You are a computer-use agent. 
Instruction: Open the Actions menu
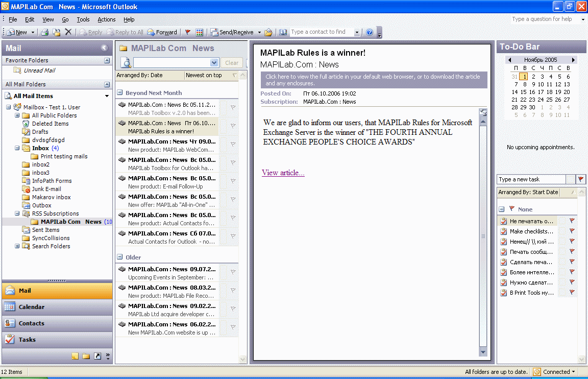pyautogui.click(x=106, y=19)
